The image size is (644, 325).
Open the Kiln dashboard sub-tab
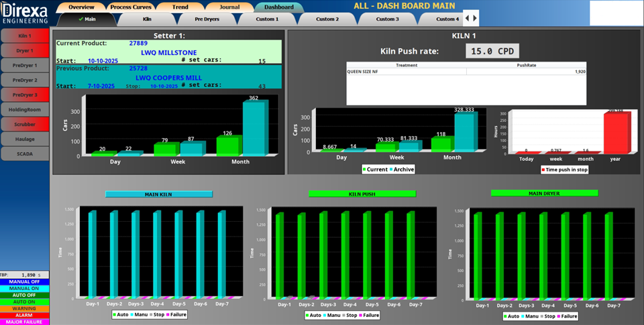click(x=147, y=19)
